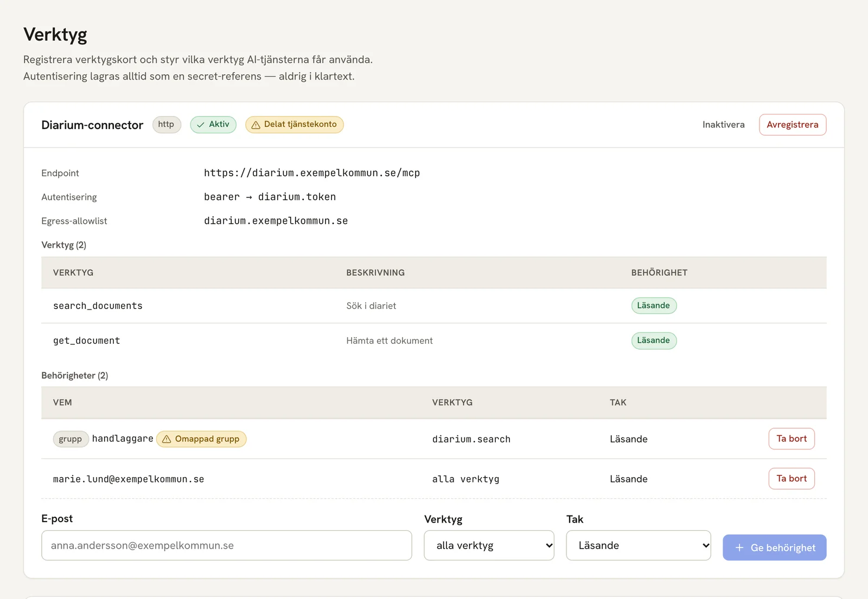
Task: Click the Läsande badge for get_document
Action: click(654, 340)
